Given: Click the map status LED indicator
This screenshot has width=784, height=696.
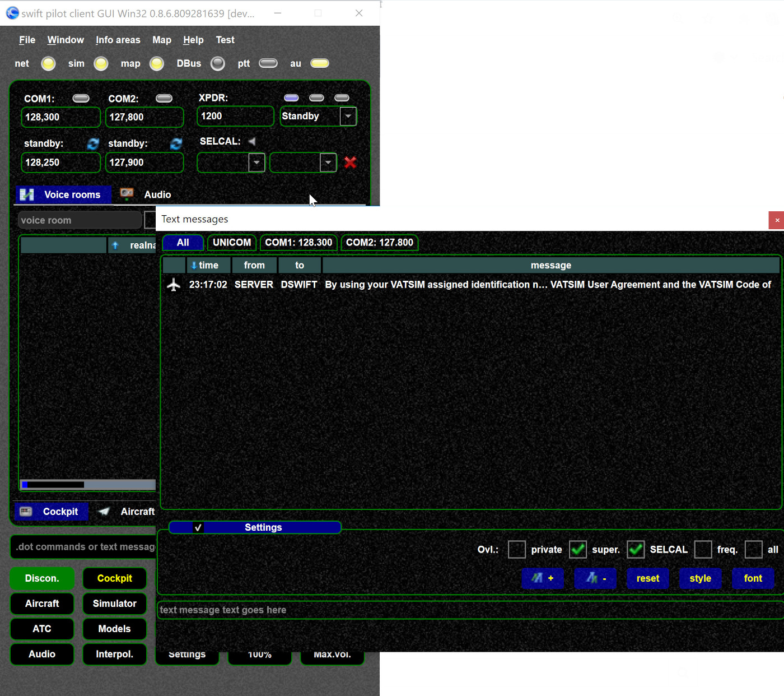Looking at the screenshot, I should (157, 64).
